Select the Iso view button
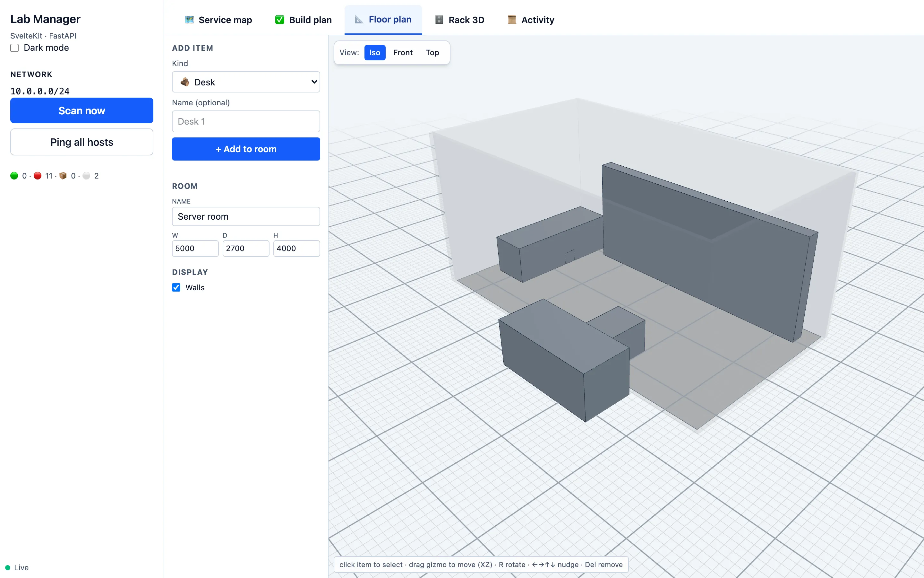Screen dimensions: 924x578 374,52
